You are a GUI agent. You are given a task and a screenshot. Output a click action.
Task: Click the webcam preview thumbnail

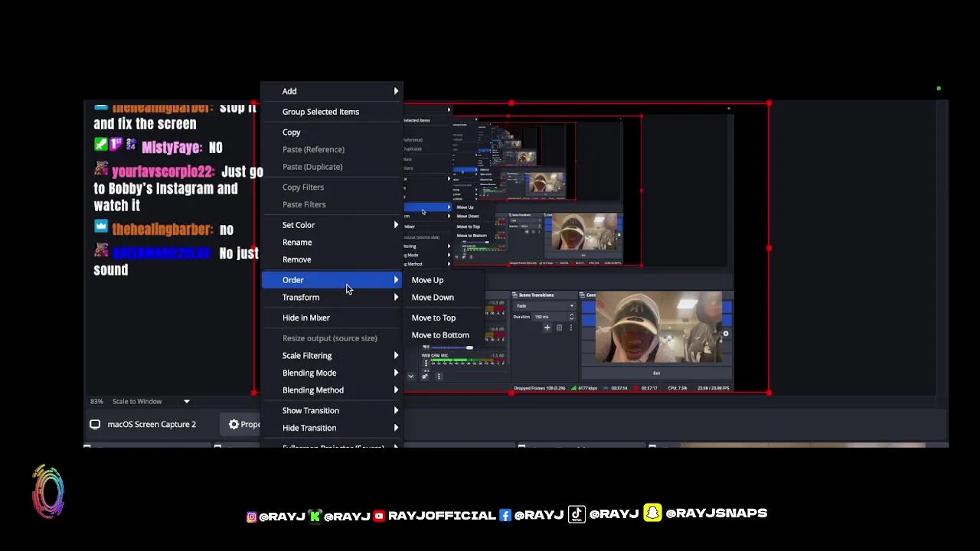pyautogui.click(x=658, y=327)
